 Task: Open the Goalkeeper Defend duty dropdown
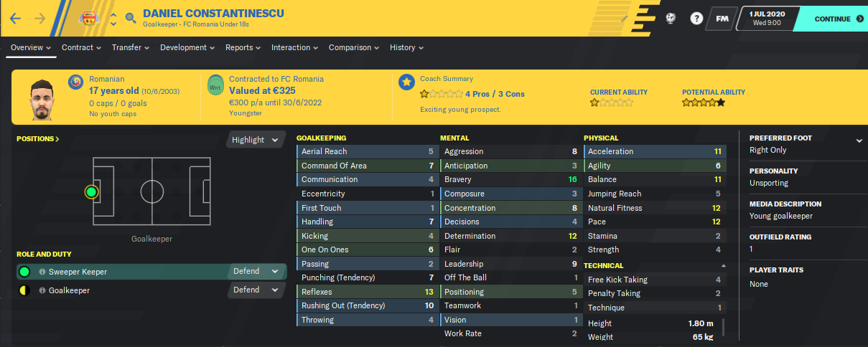(x=256, y=290)
